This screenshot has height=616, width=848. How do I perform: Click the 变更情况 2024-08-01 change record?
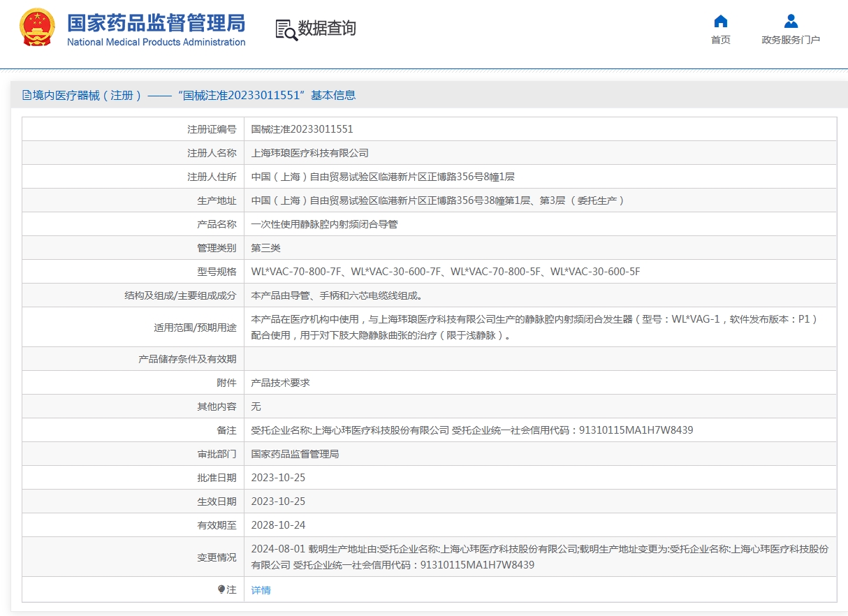click(x=540, y=557)
